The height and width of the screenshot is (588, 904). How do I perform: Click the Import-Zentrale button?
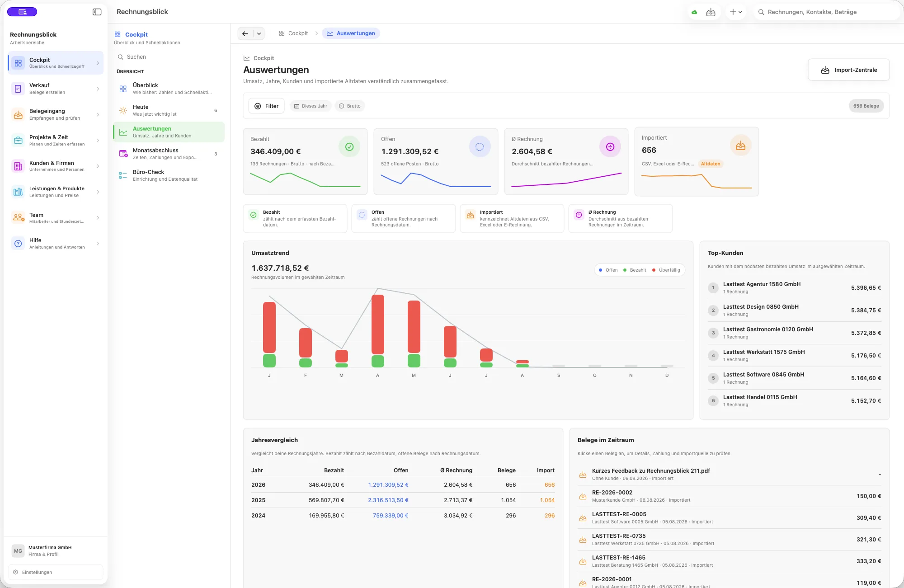[848, 70]
